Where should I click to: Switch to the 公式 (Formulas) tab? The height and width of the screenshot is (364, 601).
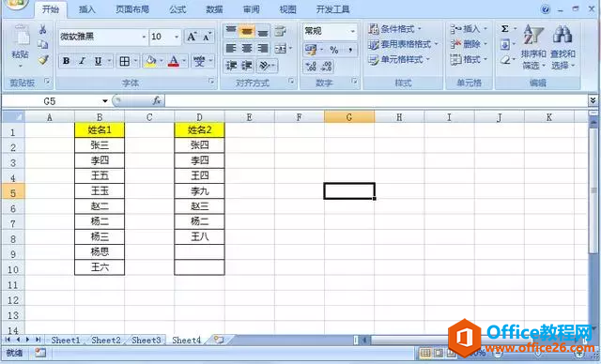click(x=177, y=9)
